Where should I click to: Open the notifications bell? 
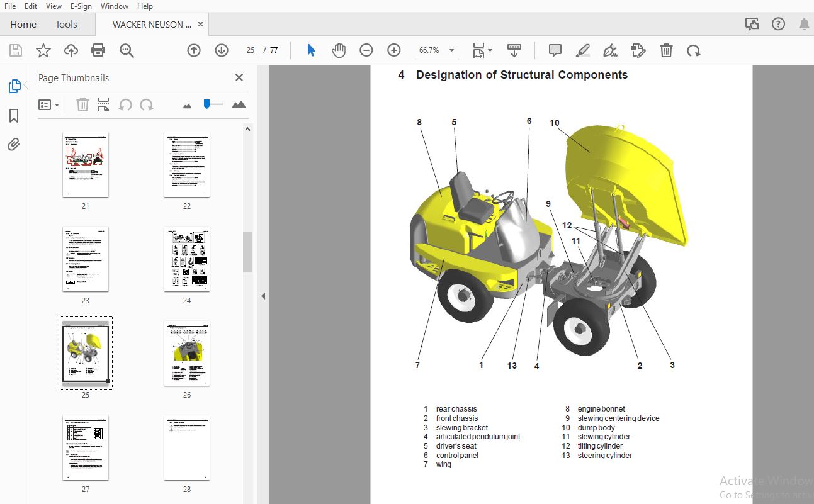(x=804, y=25)
